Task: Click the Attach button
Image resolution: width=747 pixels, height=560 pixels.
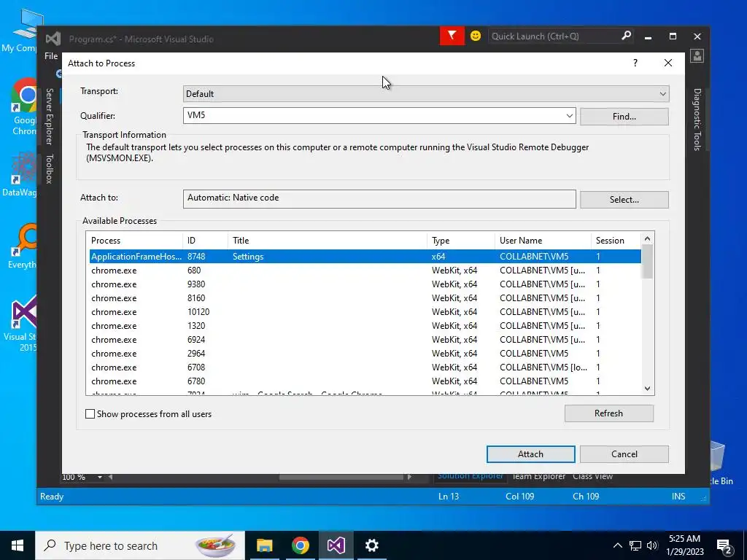Action: [530, 454]
